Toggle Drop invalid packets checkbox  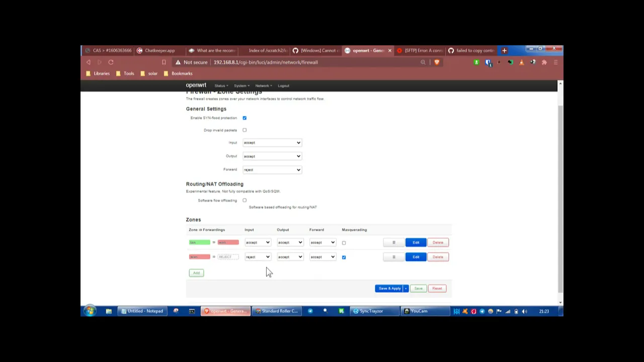pos(245,130)
